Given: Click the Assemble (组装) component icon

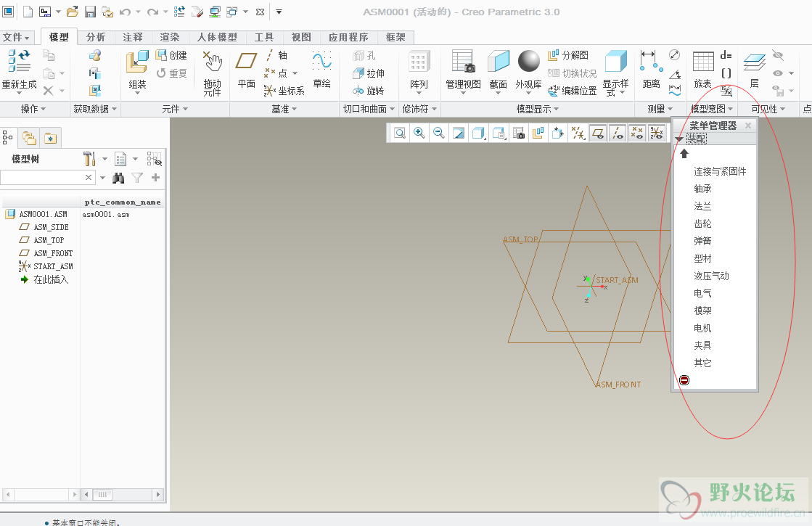Looking at the screenshot, I should click(137, 62).
